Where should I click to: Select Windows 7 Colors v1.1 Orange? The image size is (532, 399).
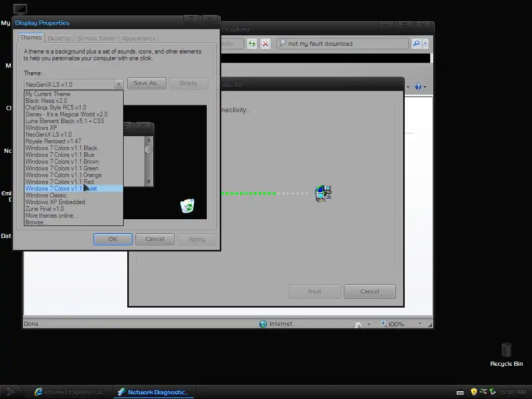(x=74, y=175)
